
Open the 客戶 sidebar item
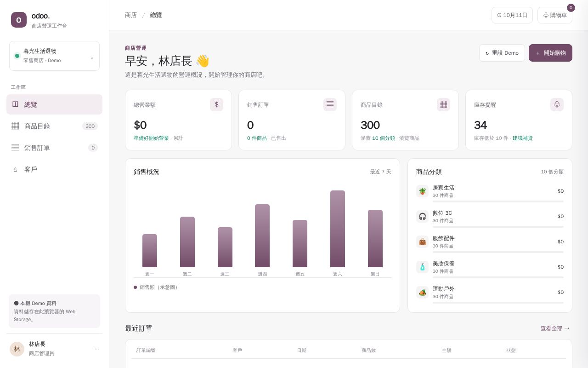[54, 169]
